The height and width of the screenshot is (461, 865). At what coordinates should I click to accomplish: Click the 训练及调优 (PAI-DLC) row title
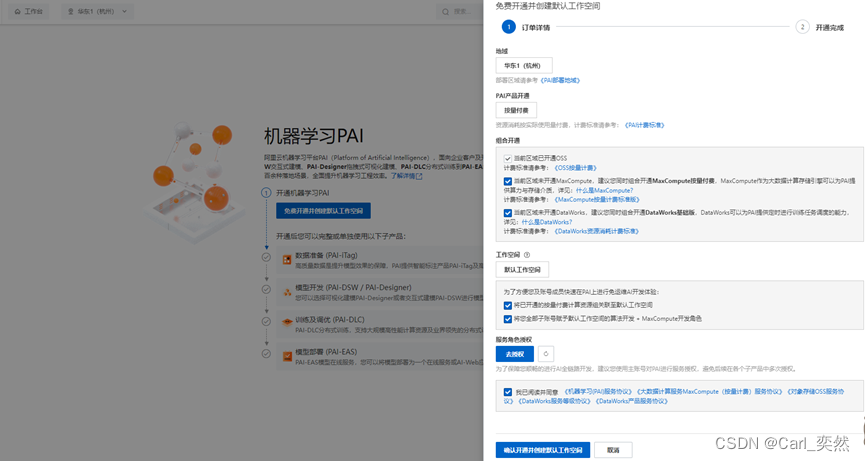(330, 319)
